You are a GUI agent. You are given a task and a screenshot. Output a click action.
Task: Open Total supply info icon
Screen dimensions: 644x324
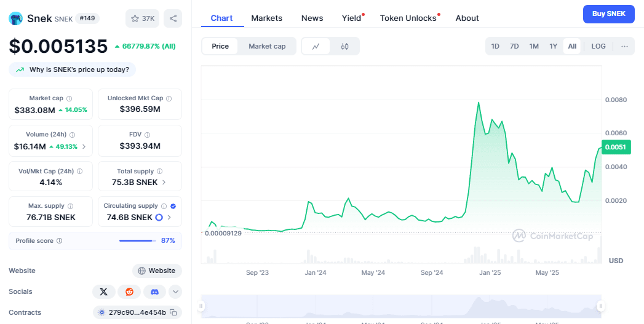pyautogui.click(x=159, y=172)
